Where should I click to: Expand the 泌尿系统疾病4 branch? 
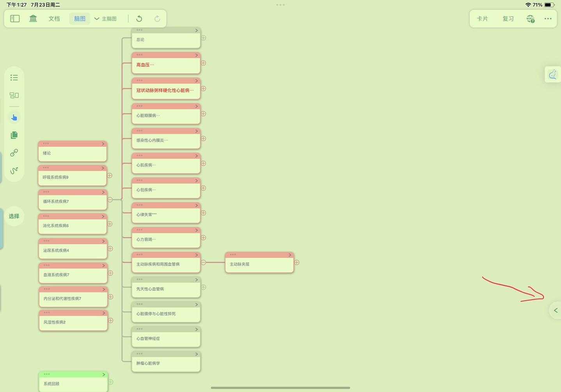[110, 248]
